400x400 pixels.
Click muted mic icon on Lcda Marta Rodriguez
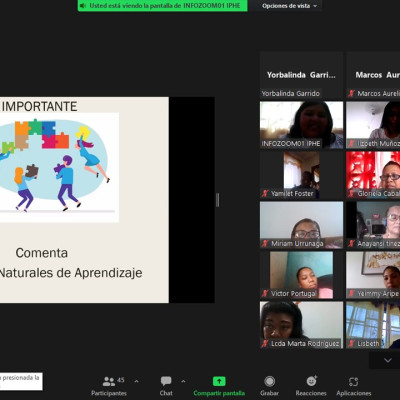265,344
